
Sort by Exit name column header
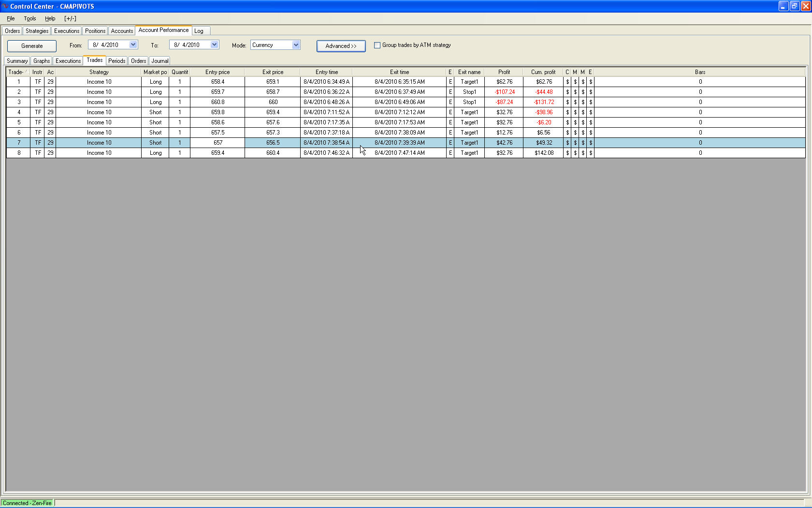(469, 72)
